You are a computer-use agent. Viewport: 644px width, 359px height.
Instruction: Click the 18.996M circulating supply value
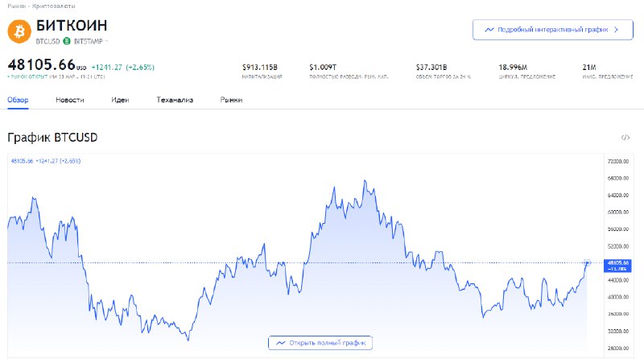tap(513, 67)
